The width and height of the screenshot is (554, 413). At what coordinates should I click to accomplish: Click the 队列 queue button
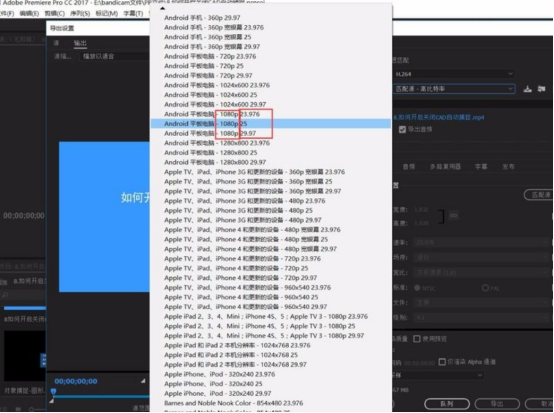tap(447, 403)
